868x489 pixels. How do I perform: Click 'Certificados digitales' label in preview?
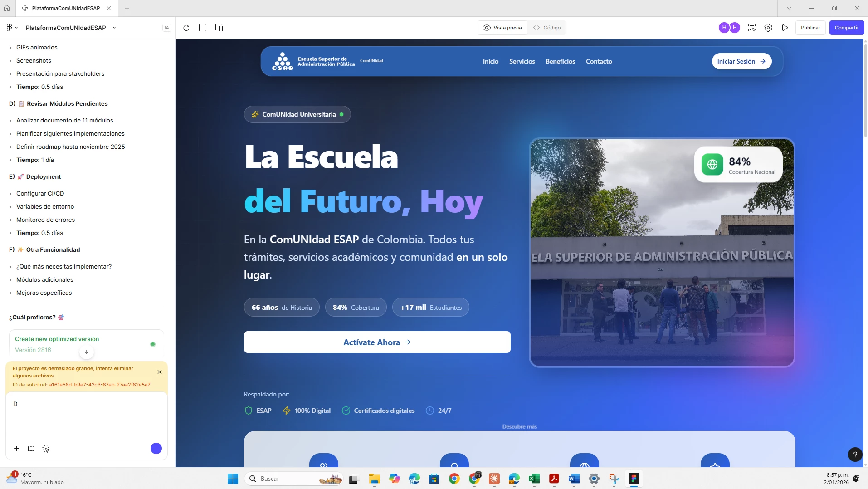(x=384, y=411)
